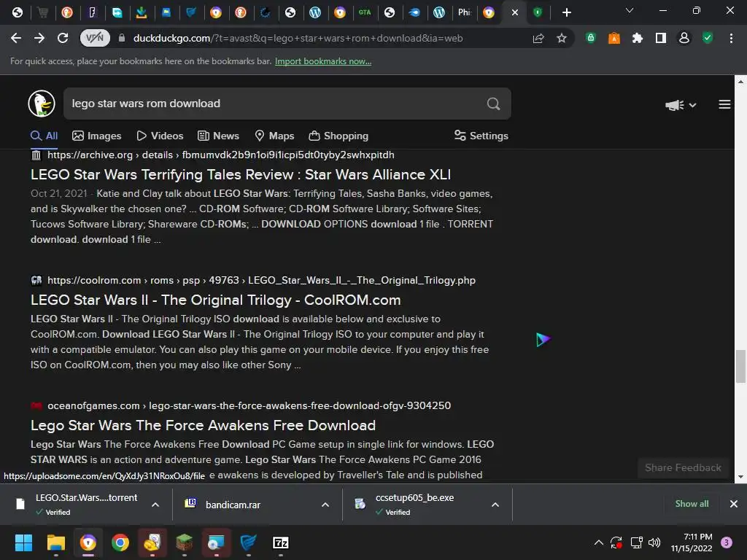Switch to the tab labeled Phi
Viewport: 747px width, 560px height.
pos(464,12)
